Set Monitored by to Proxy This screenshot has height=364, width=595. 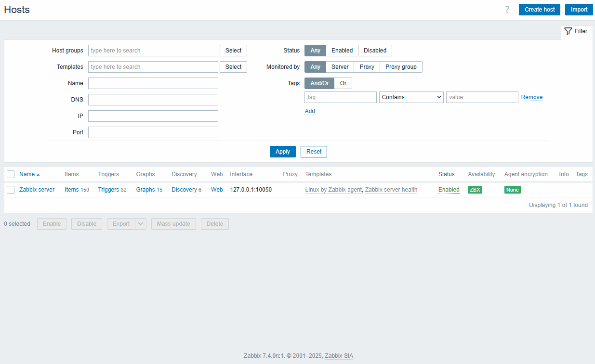tap(367, 67)
